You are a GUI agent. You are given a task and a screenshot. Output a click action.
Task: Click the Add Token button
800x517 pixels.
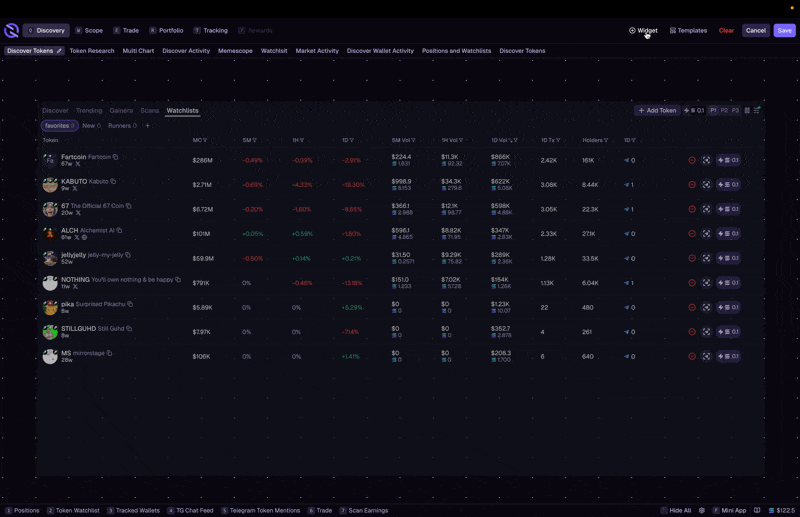point(657,110)
